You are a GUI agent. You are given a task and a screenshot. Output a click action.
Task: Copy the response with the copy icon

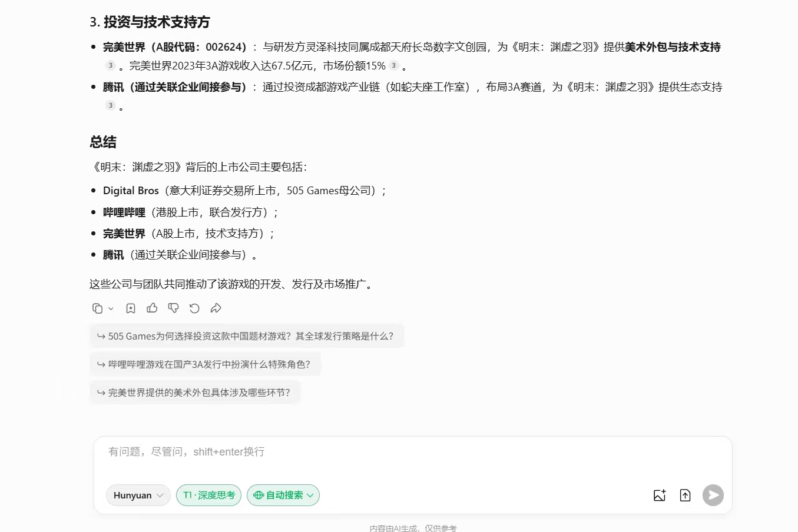(x=98, y=308)
